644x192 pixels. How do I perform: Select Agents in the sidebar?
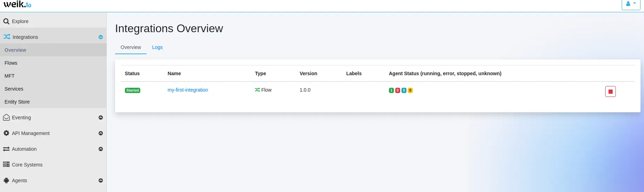(19, 180)
